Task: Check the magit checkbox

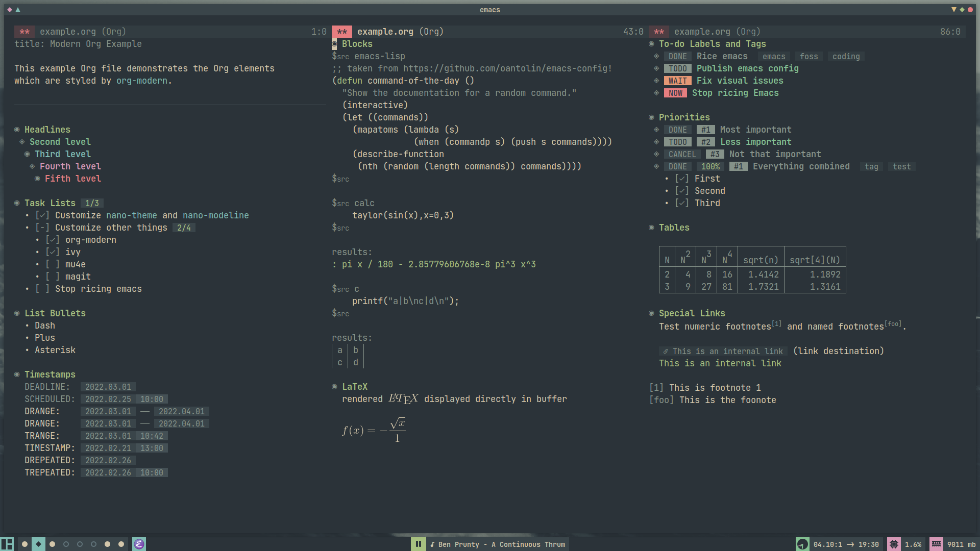Action: [53, 277]
